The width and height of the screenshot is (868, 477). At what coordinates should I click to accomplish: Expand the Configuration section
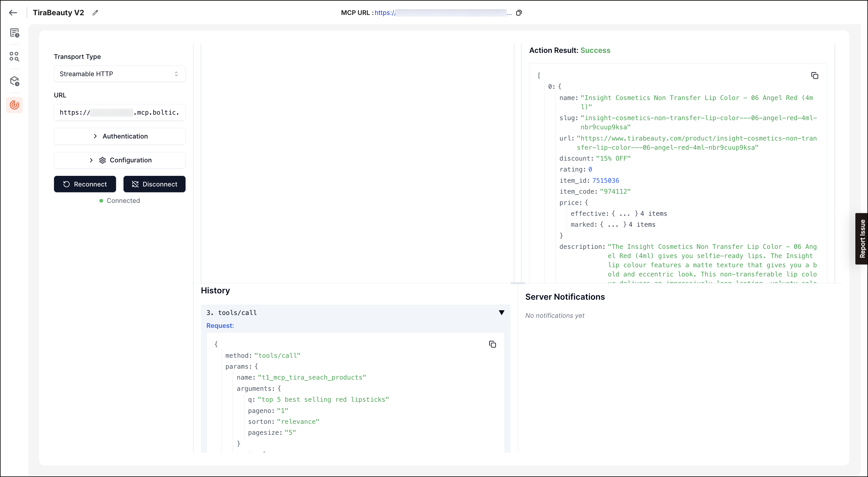pyautogui.click(x=119, y=160)
